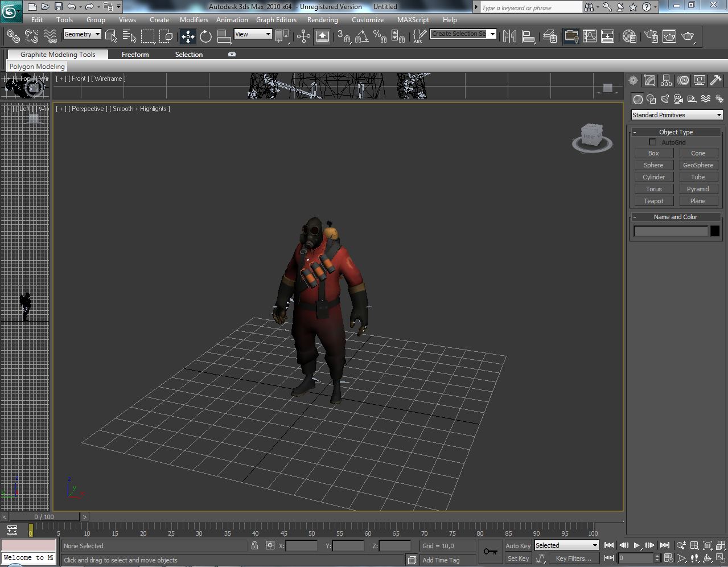Click the object name input field

[x=671, y=231]
